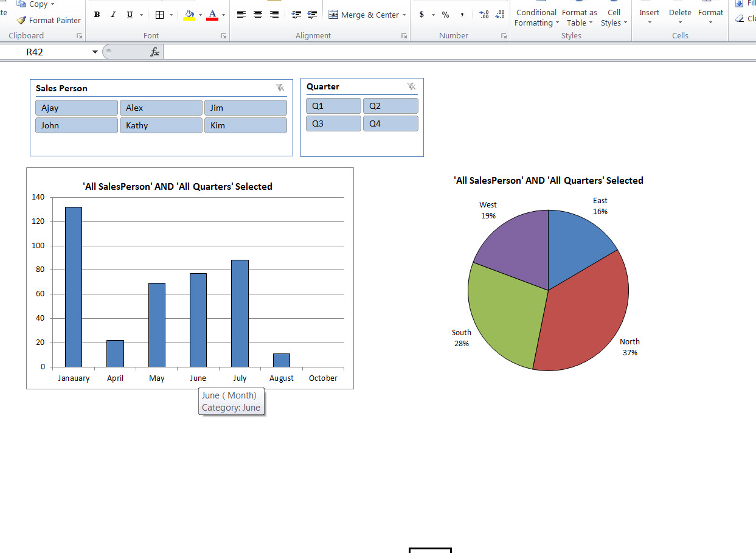Open the Insert Function dialog
The height and width of the screenshot is (553, 756).
154,51
